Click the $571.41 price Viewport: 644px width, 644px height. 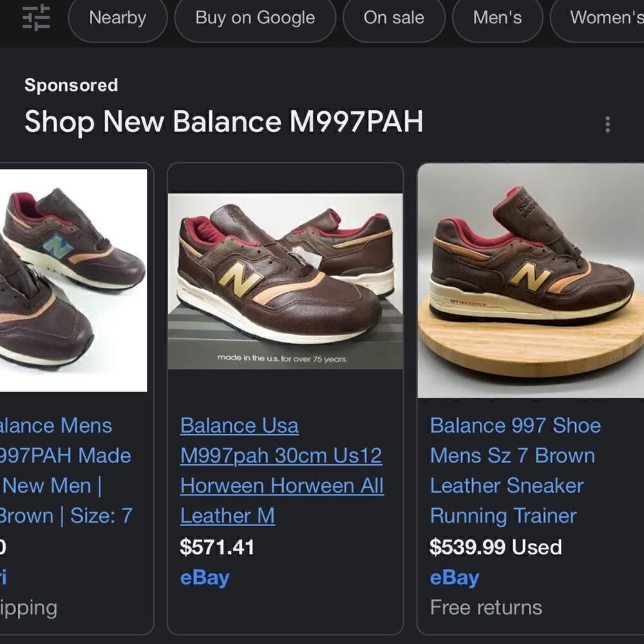point(217,547)
